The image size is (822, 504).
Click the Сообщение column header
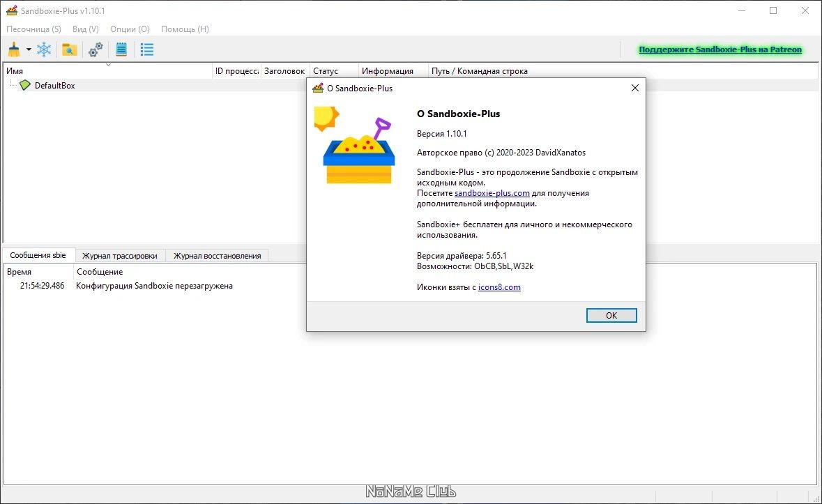click(445, 272)
